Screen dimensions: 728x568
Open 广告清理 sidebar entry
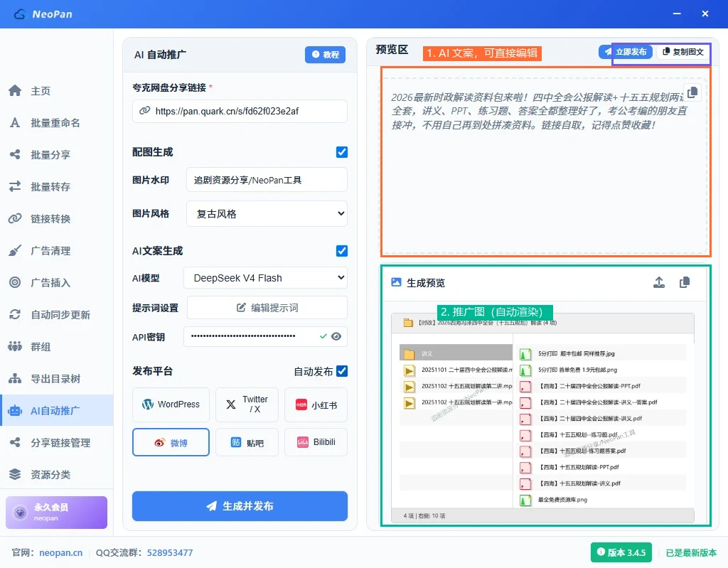point(57,251)
